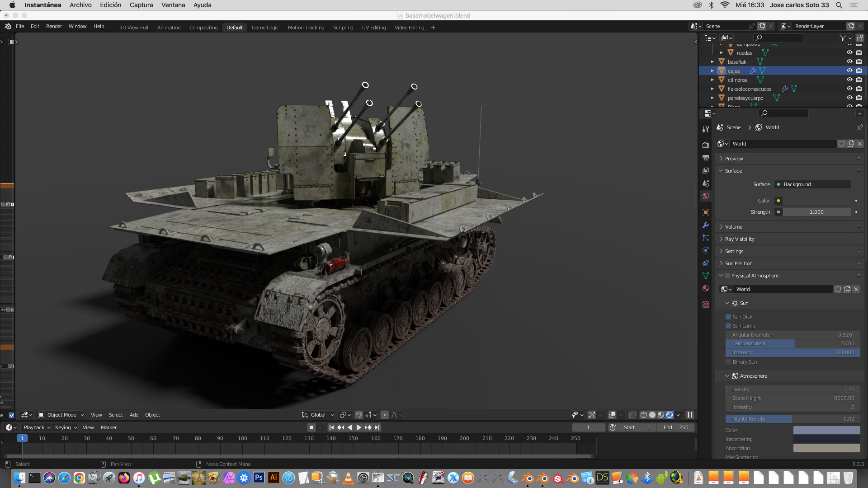Adjust the Night Intensity slider
The height and width of the screenshot is (488, 868).
[x=793, y=419]
